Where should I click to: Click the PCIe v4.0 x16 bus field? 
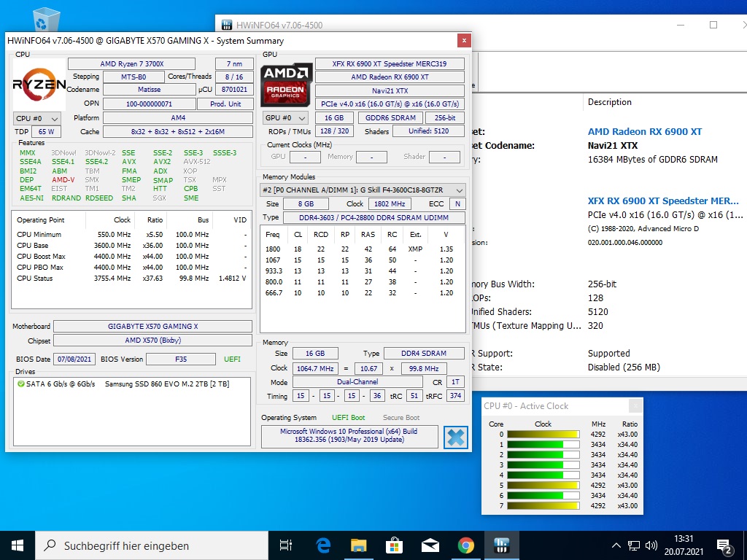390,104
